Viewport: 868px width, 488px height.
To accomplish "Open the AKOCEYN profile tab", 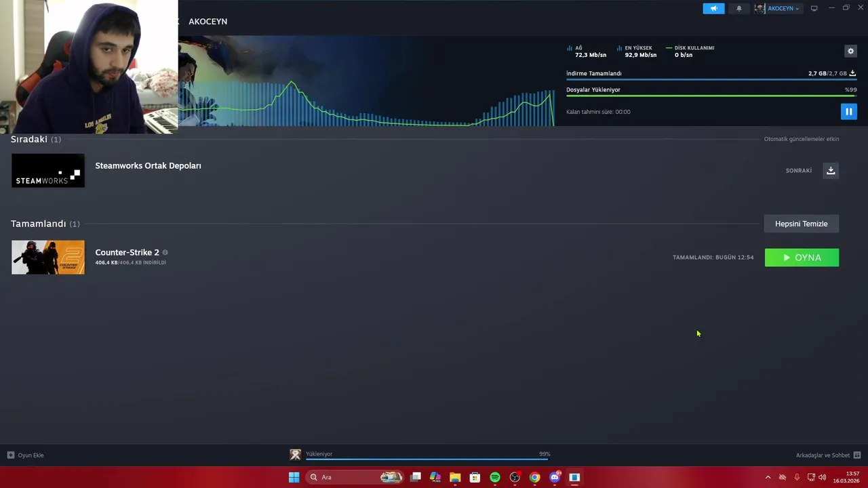I will [208, 22].
